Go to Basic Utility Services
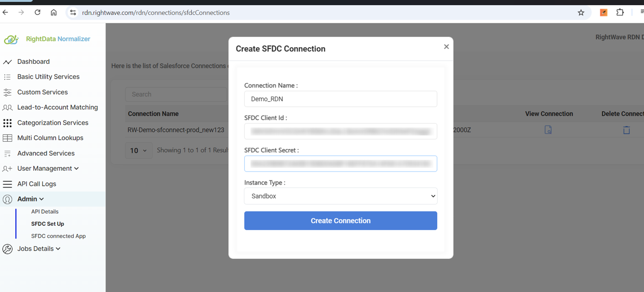This screenshot has height=292, width=644. (x=48, y=77)
